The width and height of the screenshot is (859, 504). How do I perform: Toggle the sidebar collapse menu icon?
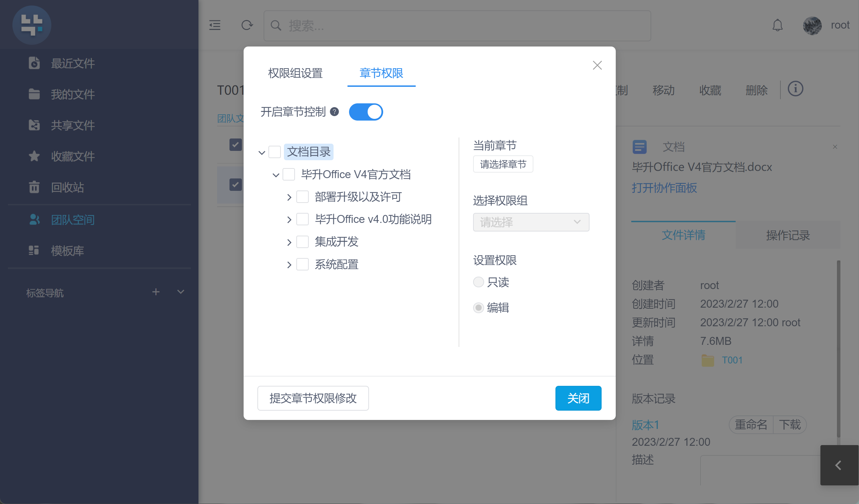(215, 25)
